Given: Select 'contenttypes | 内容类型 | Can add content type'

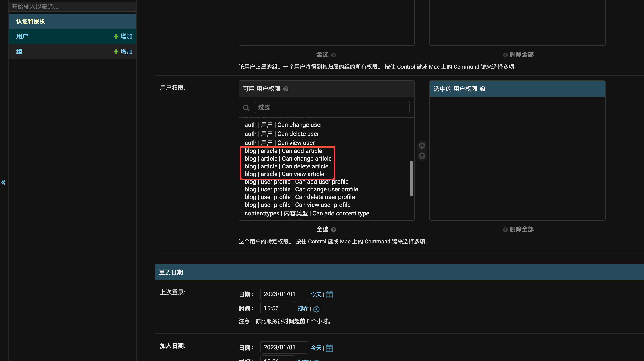Looking at the screenshot, I should click(307, 213).
